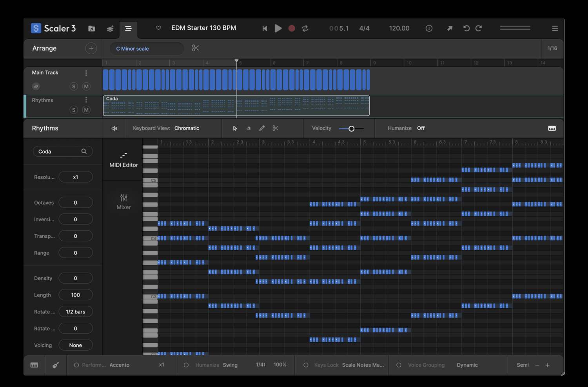
Task: Select the eraser tool in the editor toolbar
Action: click(x=249, y=128)
